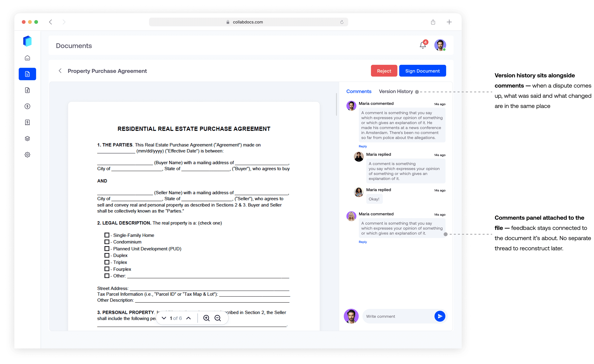
Task: Click the red Reject button
Action: point(384,71)
